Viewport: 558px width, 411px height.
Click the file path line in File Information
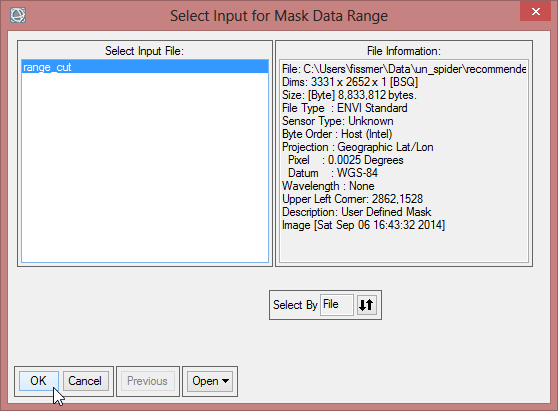pos(404,69)
